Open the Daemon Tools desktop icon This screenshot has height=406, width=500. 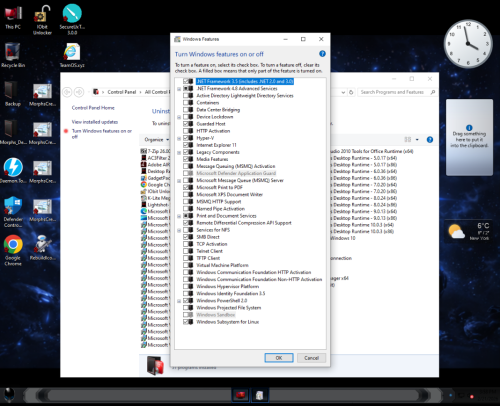pyautogui.click(x=13, y=171)
